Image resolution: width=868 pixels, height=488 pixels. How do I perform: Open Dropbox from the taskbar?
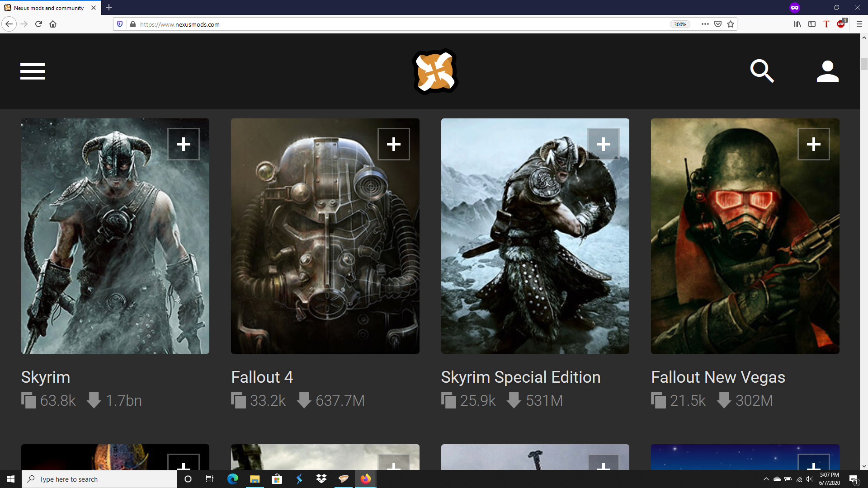pyautogui.click(x=321, y=479)
